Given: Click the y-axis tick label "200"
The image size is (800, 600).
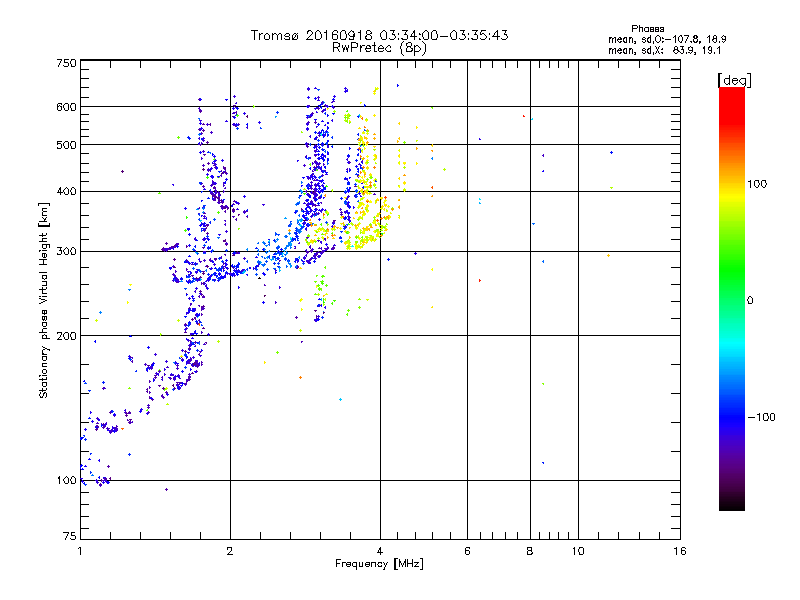Looking at the screenshot, I should [66, 336].
